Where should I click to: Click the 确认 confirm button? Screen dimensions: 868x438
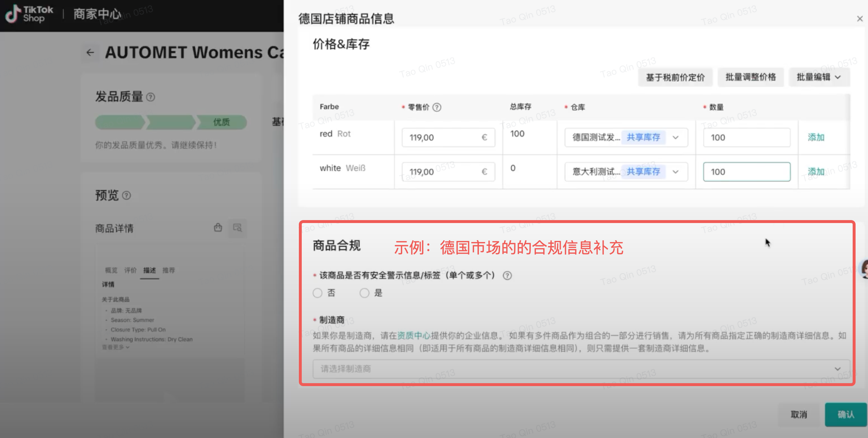coord(845,414)
